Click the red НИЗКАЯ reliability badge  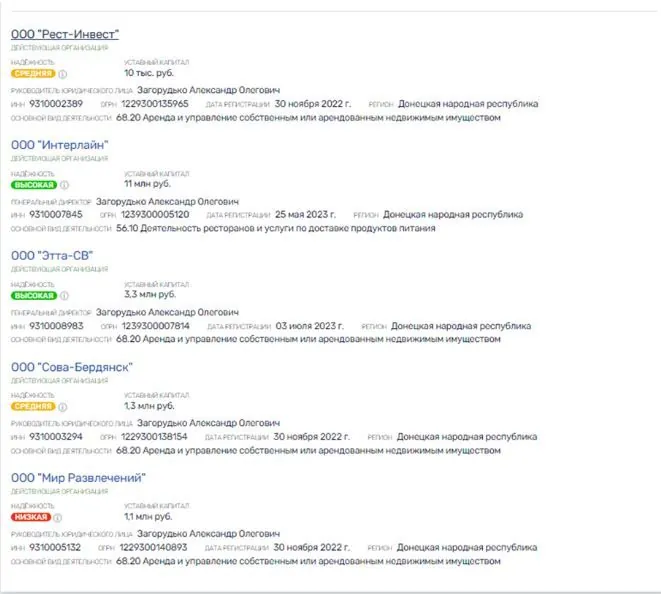(x=31, y=517)
